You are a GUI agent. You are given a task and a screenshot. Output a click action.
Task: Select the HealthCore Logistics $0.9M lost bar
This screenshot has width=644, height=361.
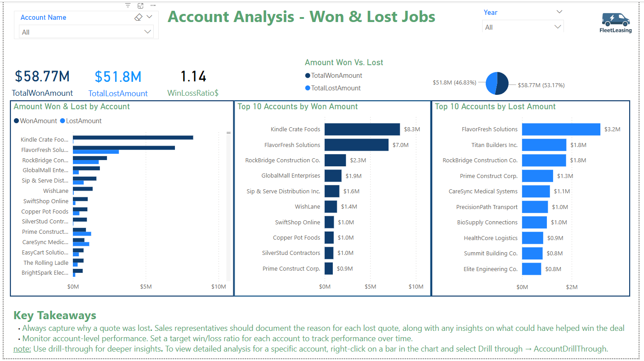[x=532, y=238]
